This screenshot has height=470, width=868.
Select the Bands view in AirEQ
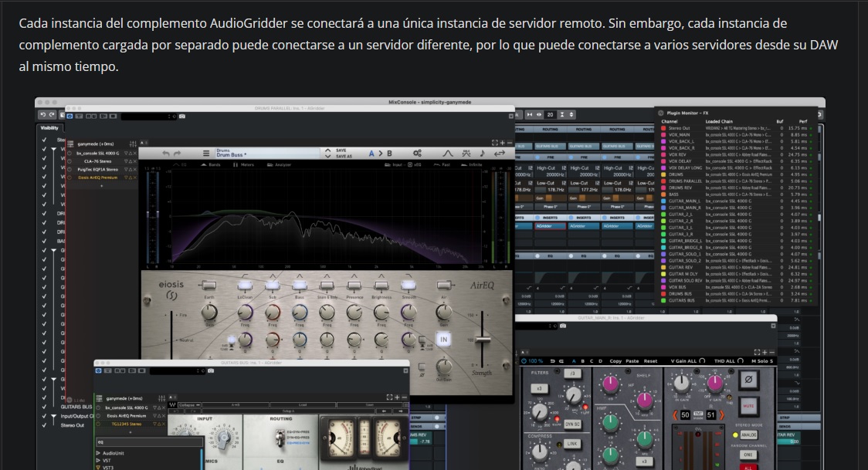210,165
